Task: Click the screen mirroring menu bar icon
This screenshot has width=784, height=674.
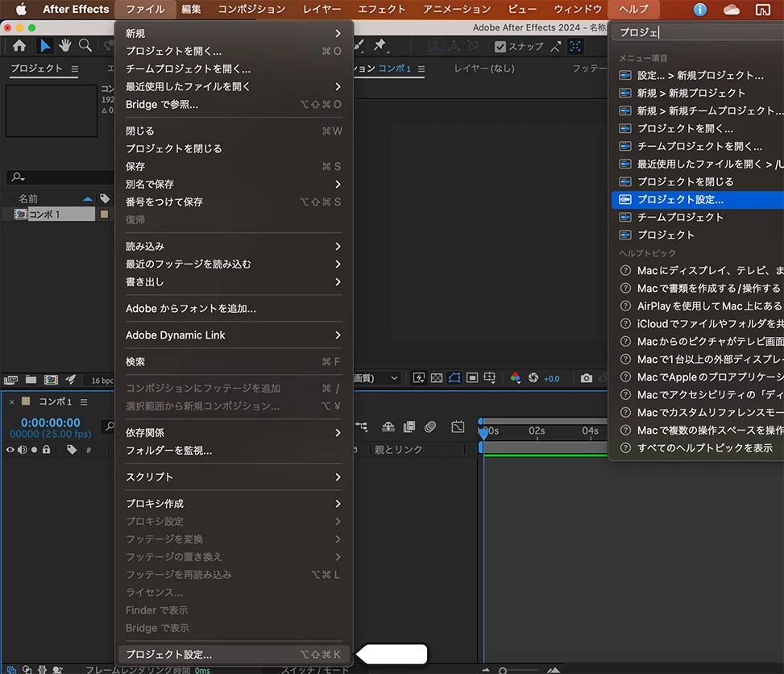Action: [762, 10]
